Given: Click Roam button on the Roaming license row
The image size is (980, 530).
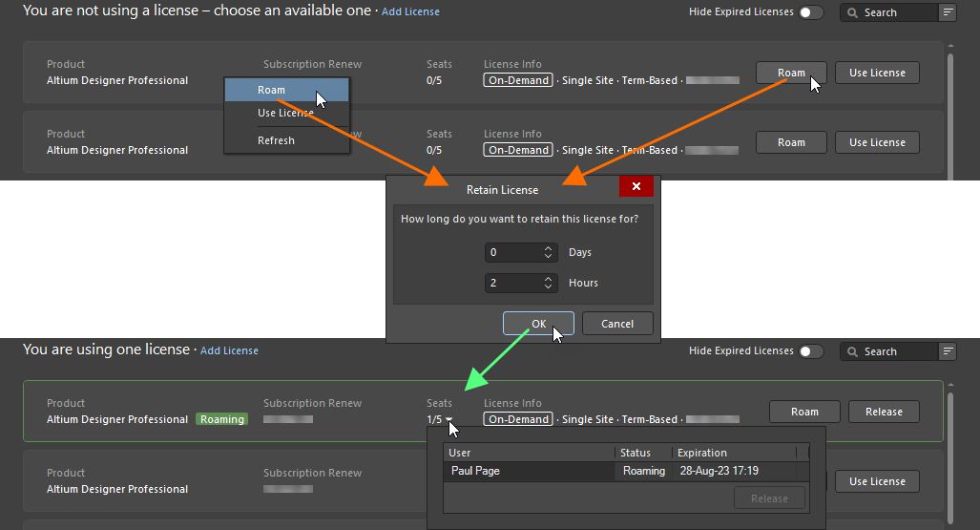Looking at the screenshot, I should tap(804, 412).
